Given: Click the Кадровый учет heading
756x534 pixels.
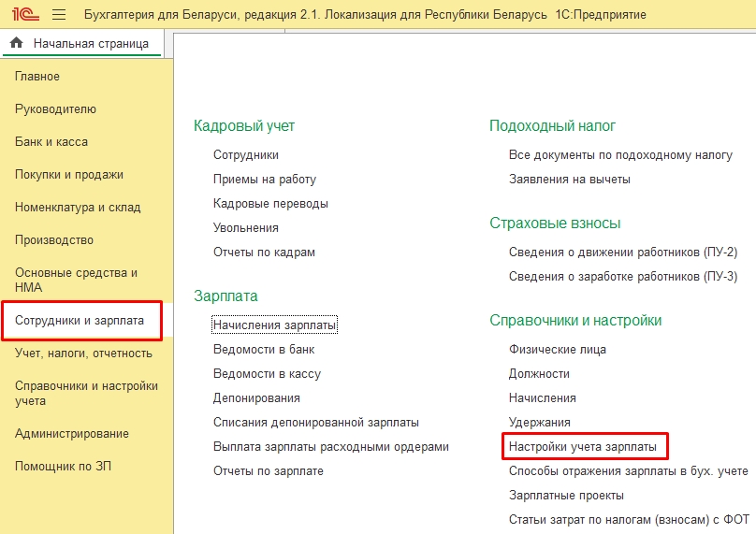Looking at the screenshot, I should pyautogui.click(x=244, y=126).
